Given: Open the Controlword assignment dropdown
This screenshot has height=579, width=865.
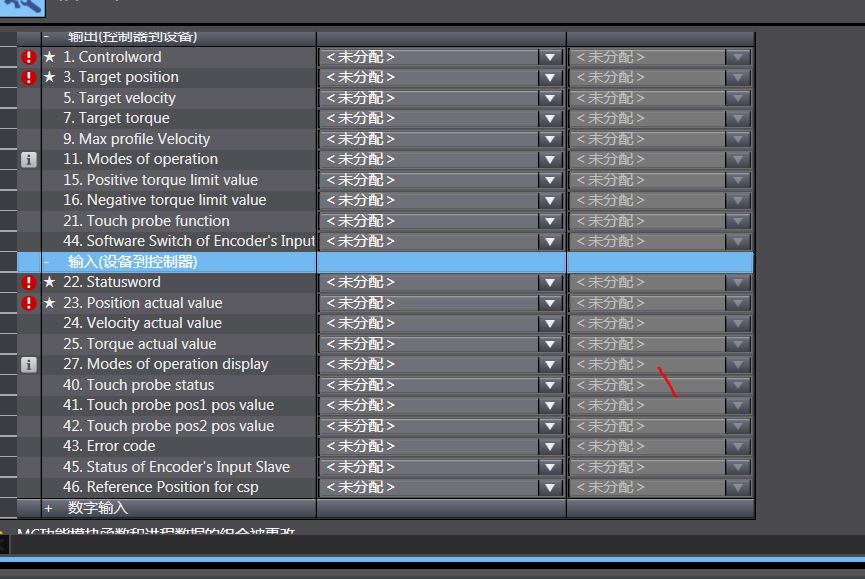Looking at the screenshot, I should [x=549, y=57].
